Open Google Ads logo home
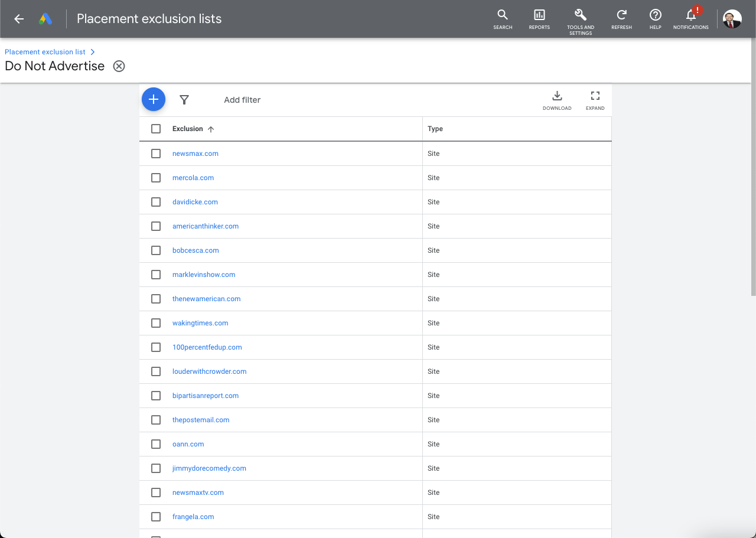756x538 pixels. pyautogui.click(x=45, y=19)
